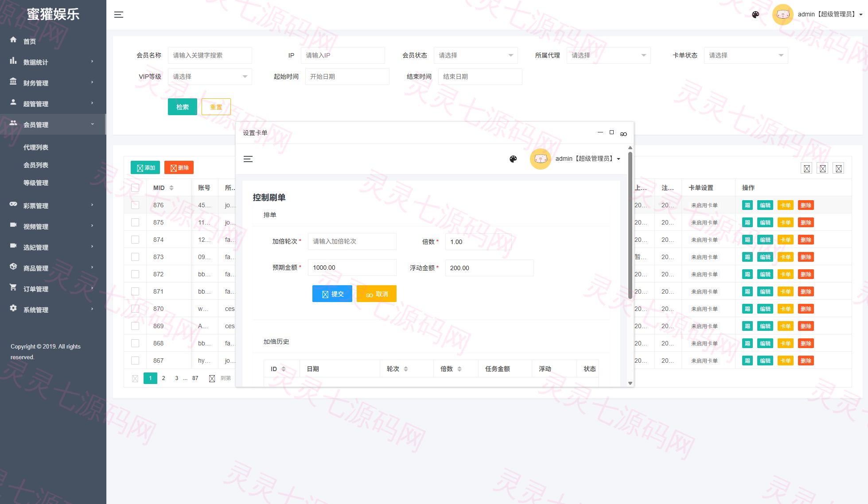Open 等级管理 submenu item

(x=36, y=183)
